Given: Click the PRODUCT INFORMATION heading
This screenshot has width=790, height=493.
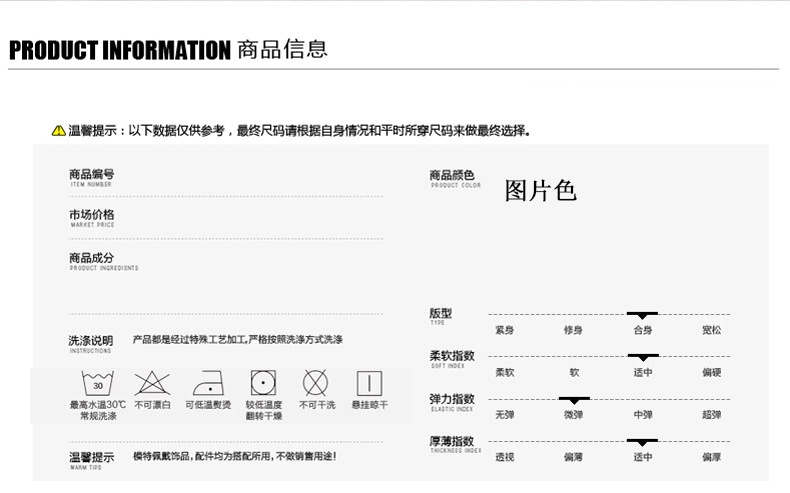Looking at the screenshot, I should tap(120, 50).
